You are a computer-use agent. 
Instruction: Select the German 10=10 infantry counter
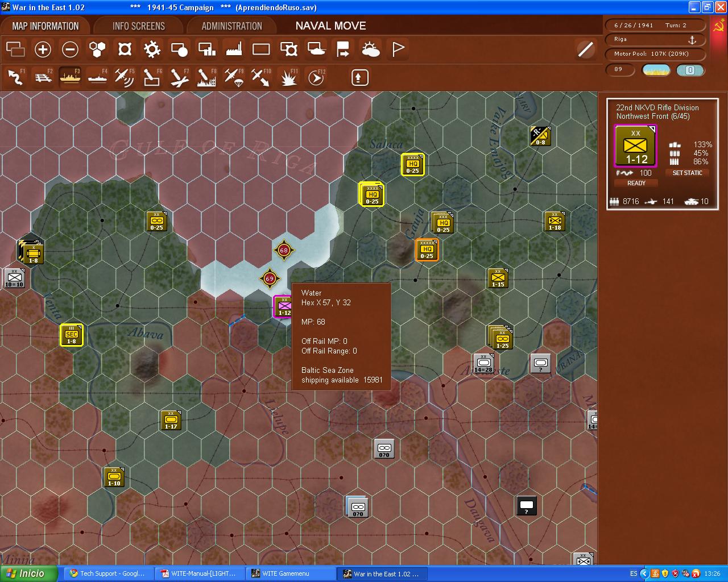(x=14, y=278)
